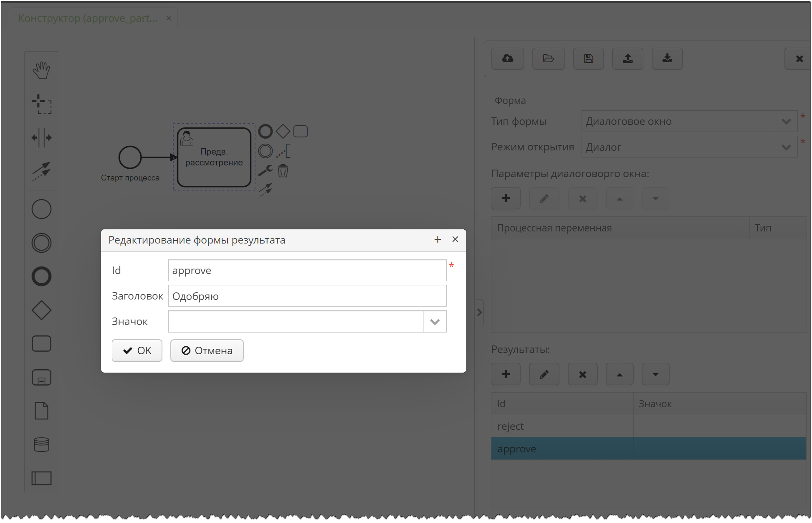
Task: Click the cloud upload toolbar button
Action: click(x=507, y=58)
